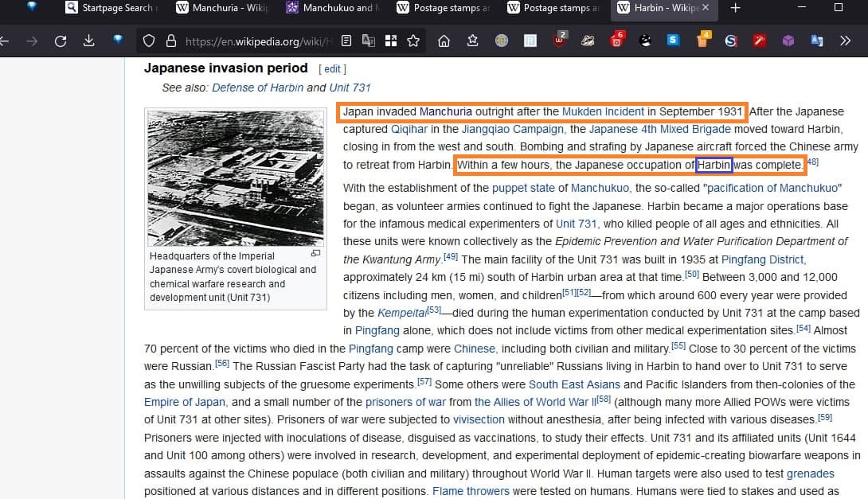
Task: Open the grenades link
Action: (x=810, y=474)
